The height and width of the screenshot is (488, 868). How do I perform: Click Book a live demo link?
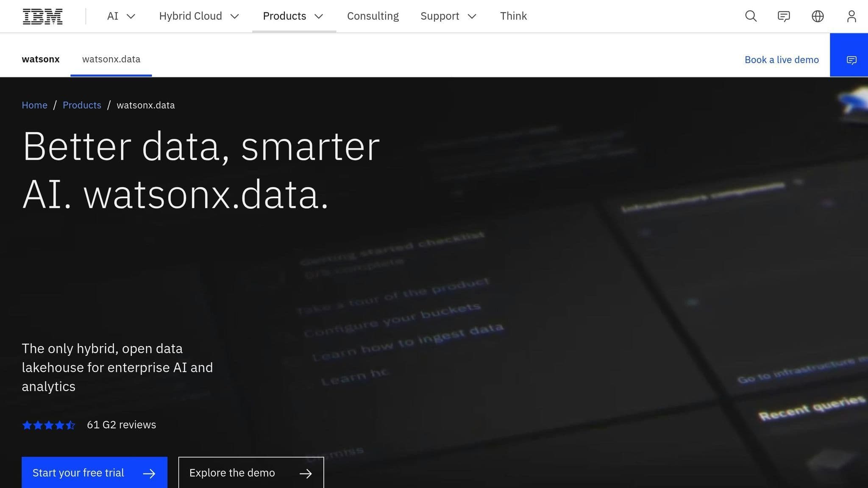pos(782,60)
